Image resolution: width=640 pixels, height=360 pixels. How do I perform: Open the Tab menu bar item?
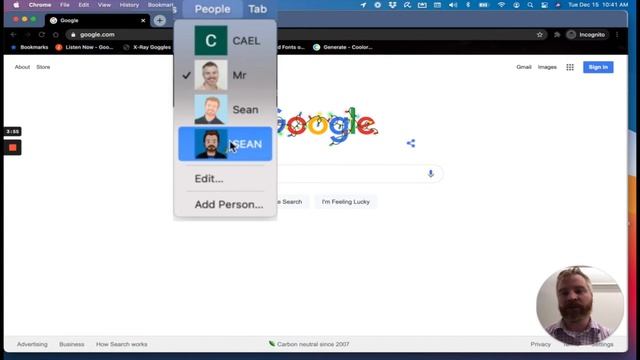258,9
